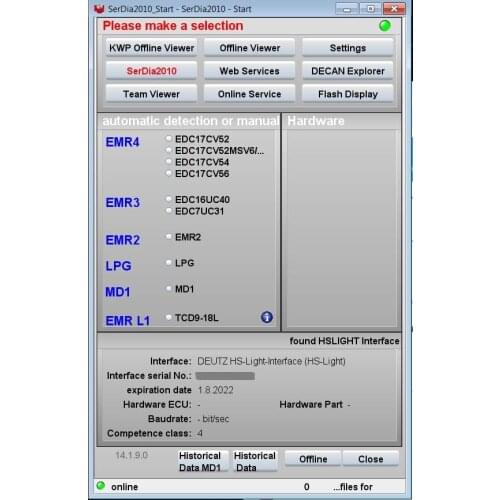
Task: Open the Offline Viewer button
Action: point(249,48)
